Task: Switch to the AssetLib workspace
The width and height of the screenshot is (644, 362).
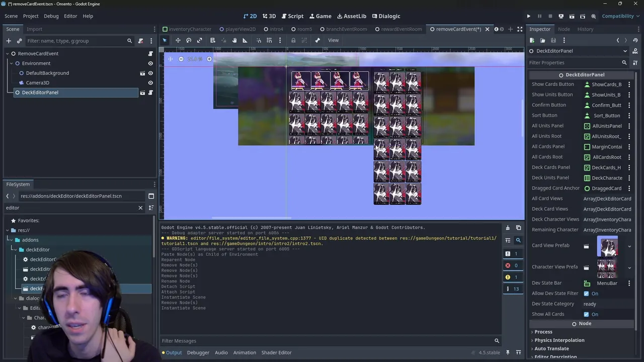Action: pos(351,16)
